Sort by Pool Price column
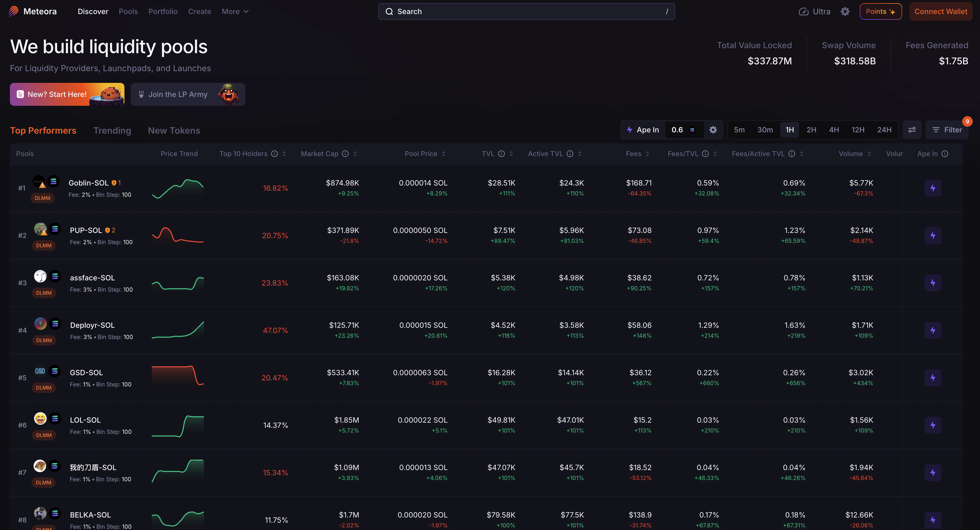The height and width of the screenshot is (530, 980). tap(444, 154)
